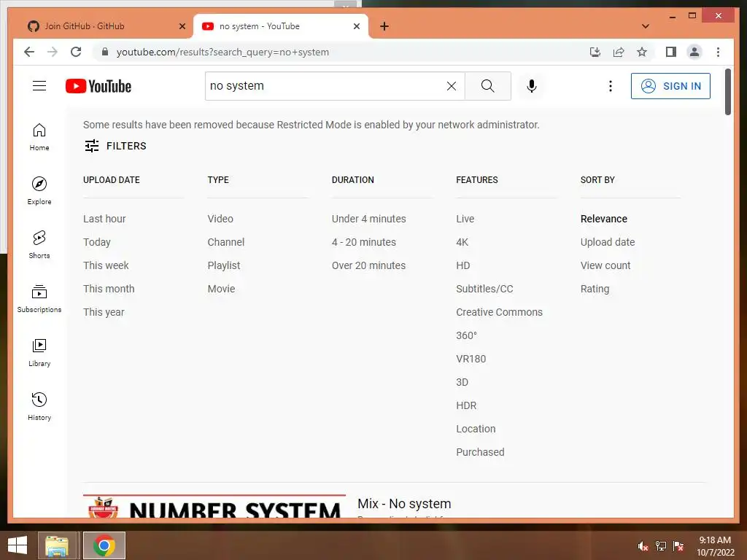
Task: Enable the Creative Commons filter
Action: point(499,312)
